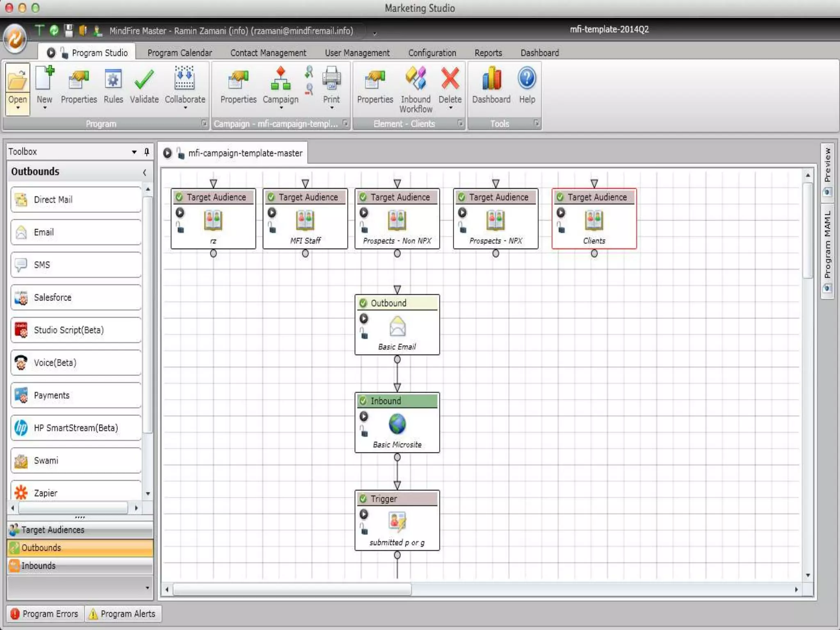
Task: Click the red Delete X icon
Action: coord(450,79)
